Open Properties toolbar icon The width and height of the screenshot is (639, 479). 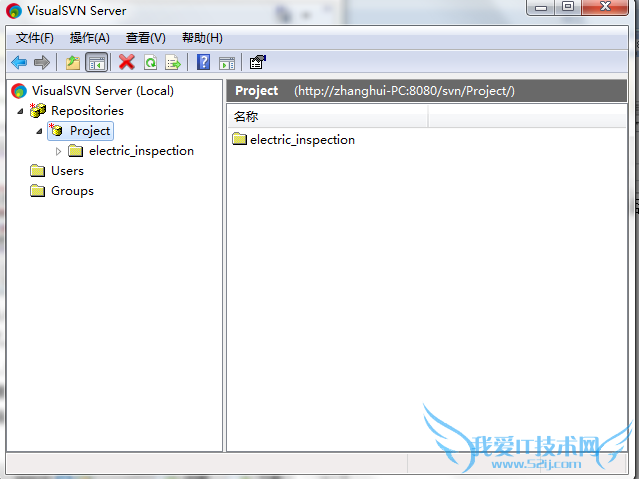258,62
